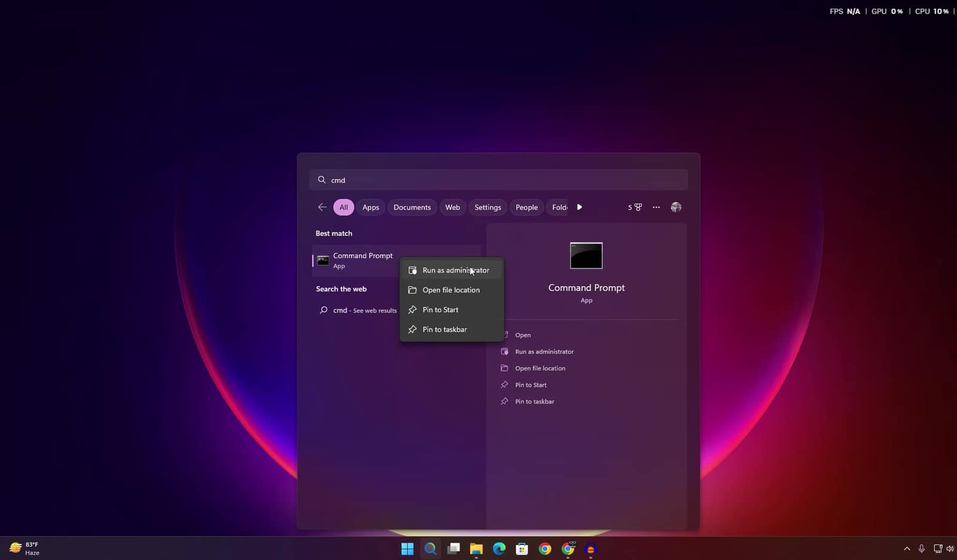Switch to the Settings filter tab
Viewport: 957px width, 560px height.
[488, 207]
